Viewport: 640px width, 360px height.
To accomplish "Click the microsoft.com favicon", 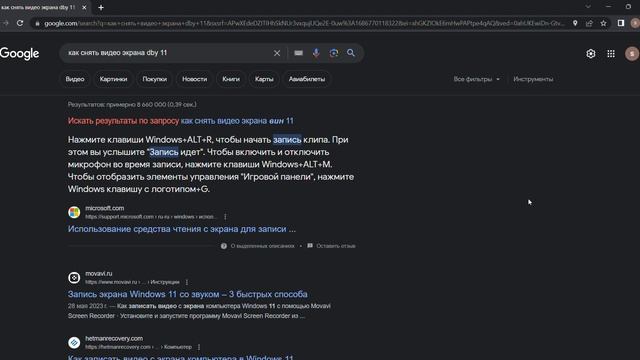I will pos(74,212).
